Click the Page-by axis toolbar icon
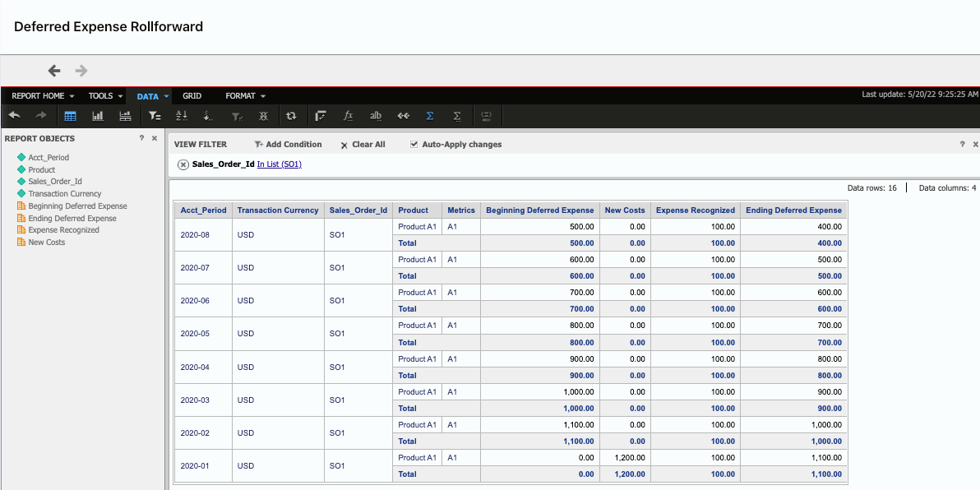The width and height of the screenshot is (980, 490). tap(321, 116)
